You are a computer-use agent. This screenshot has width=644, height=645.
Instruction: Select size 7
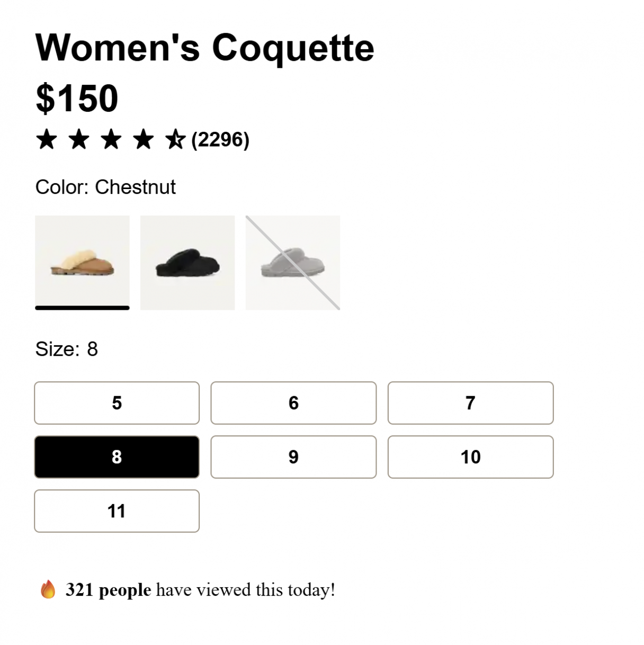click(471, 404)
